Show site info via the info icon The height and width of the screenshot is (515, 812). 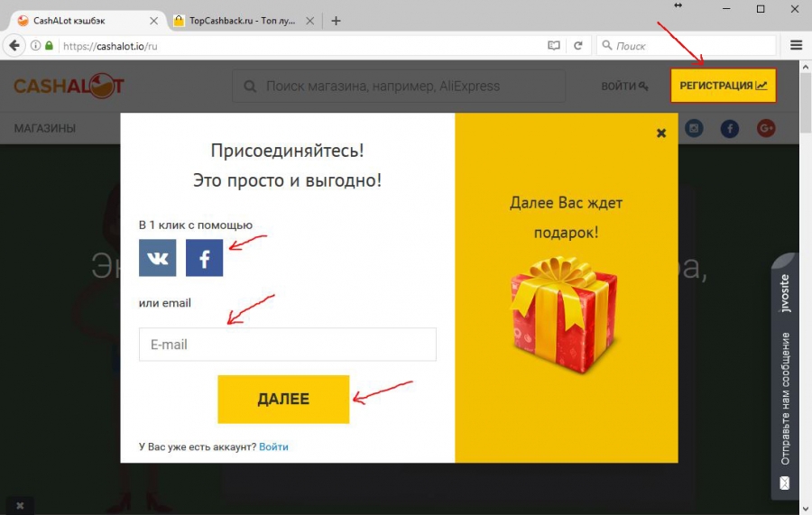35,46
